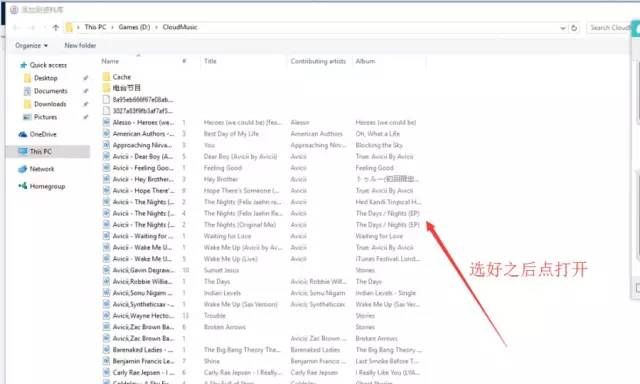The image size is (640, 384).
Task: Select the Cache folder icon
Action: click(107, 77)
